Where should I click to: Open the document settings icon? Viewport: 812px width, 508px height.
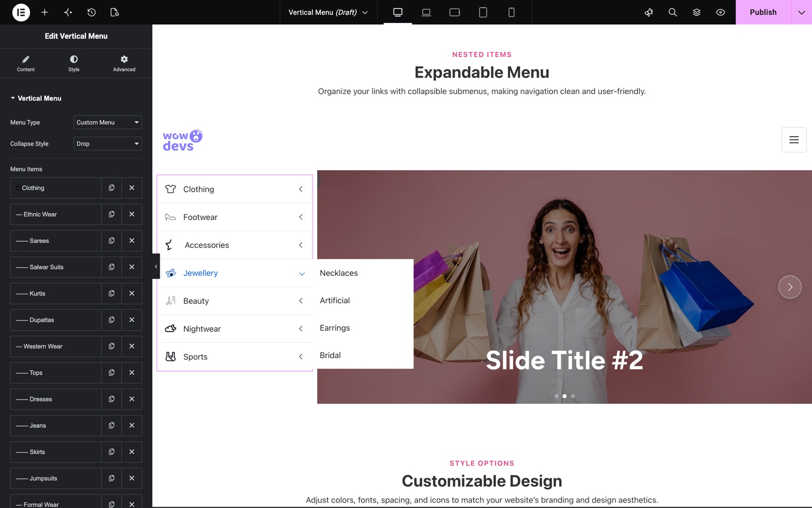tap(115, 12)
